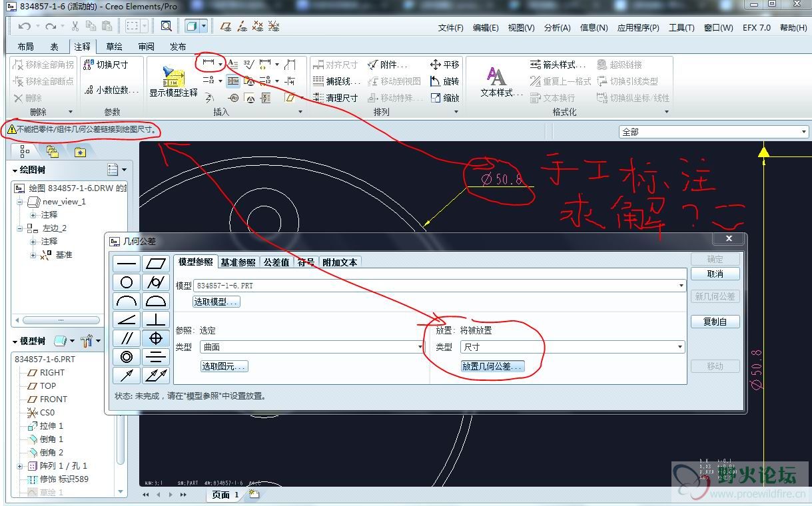Click the 取消 button in the dialog
The width and height of the screenshot is (812, 506).
point(715,274)
